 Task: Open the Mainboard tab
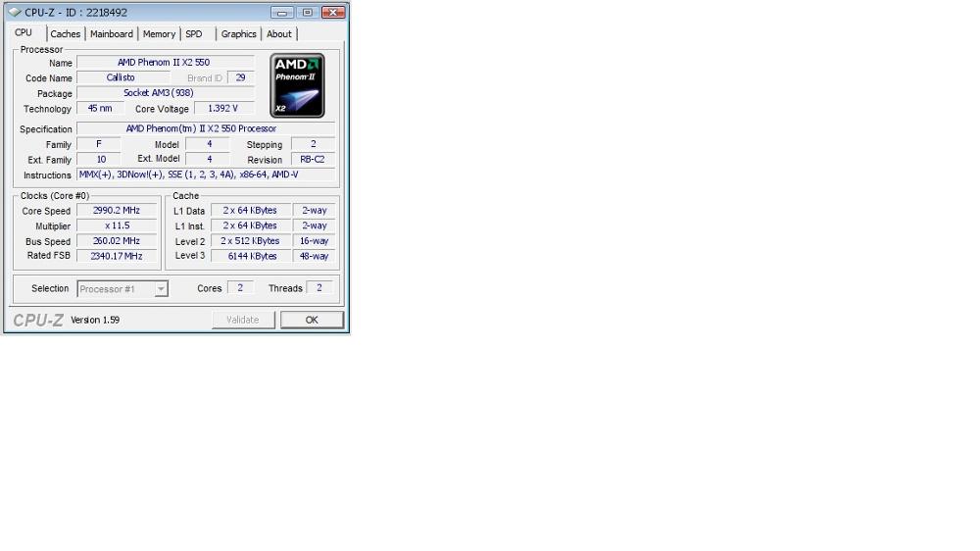tap(112, 33)
